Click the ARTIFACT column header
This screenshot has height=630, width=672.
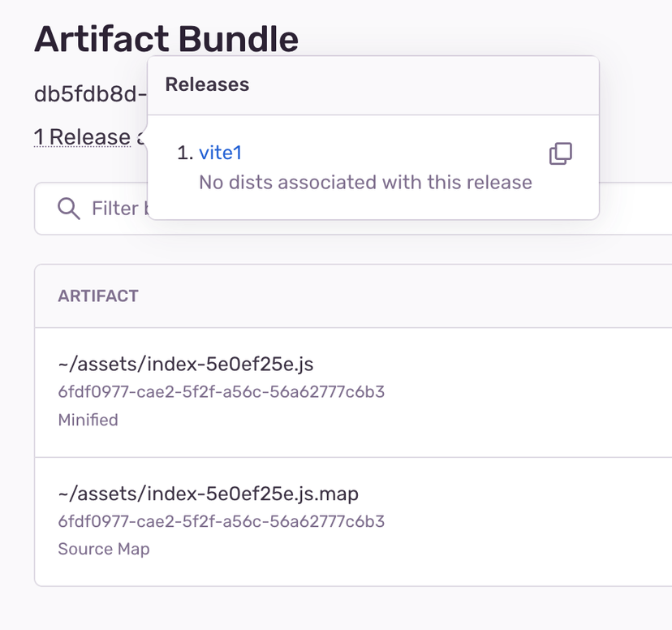[98, 296]
